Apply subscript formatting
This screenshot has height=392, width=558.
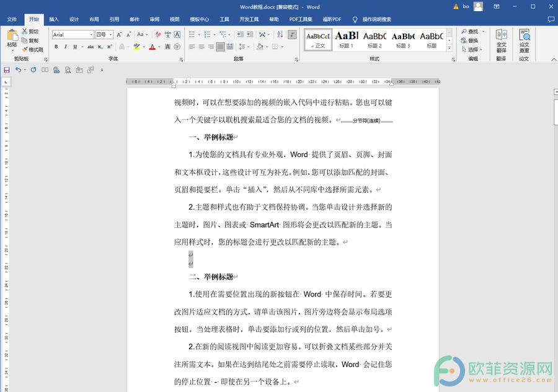tap(100, 47)
